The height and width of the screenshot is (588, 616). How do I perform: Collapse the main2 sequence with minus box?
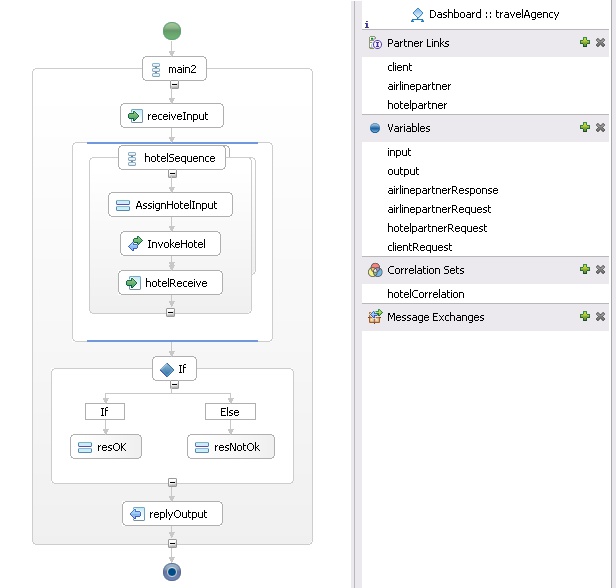pyautogui.click(x=172, y=85)
